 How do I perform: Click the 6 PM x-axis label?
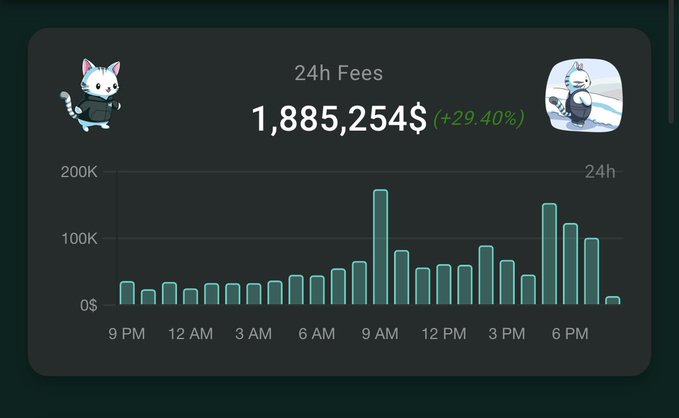[x=570, y=334]
